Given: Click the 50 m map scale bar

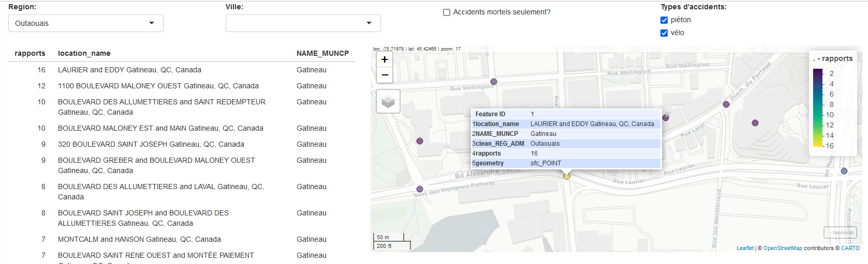Looking at the screenshot, I should pyautogui.click(x=389, y=238).
